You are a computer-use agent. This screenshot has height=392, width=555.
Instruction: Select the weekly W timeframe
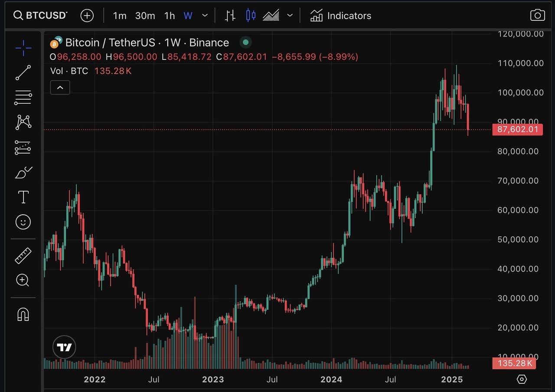point(188,16)
